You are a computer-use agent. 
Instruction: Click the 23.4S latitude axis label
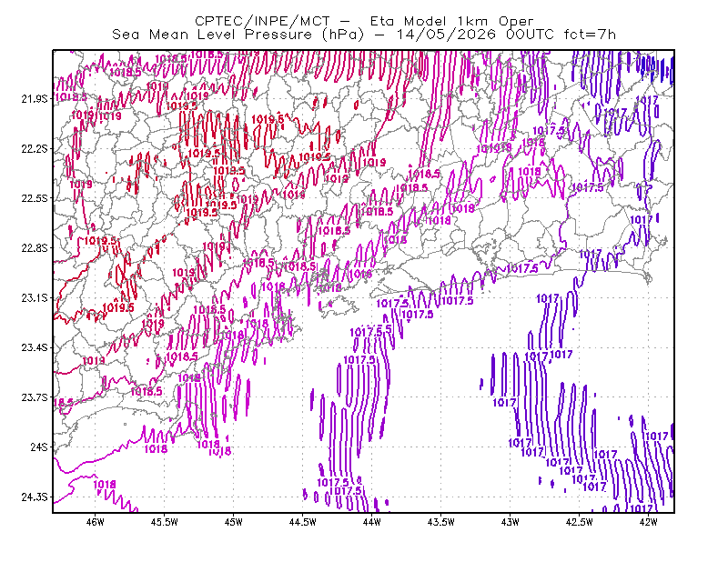tap(35, 347)
